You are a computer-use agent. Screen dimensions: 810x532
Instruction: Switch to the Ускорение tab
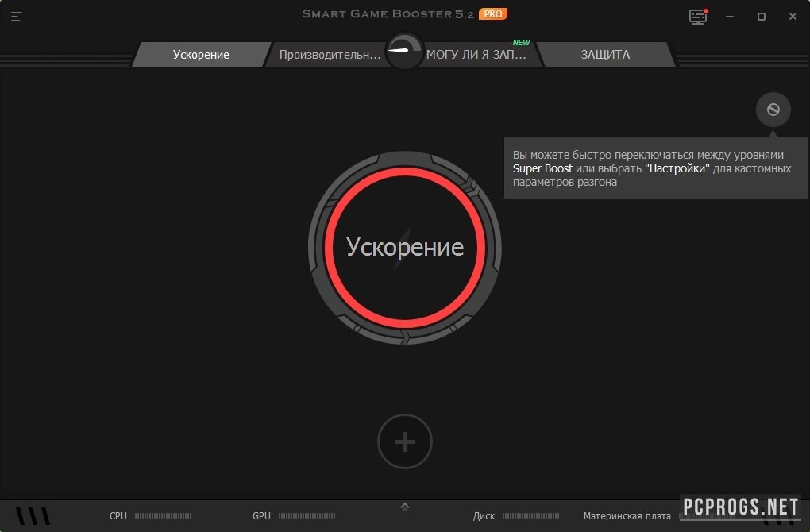coord(201,55)
